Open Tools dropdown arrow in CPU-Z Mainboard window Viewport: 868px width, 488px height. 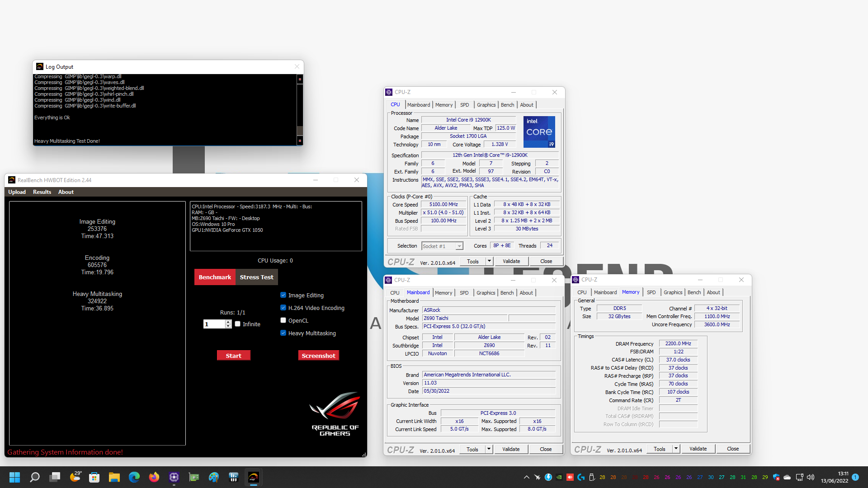click(489, 449)
